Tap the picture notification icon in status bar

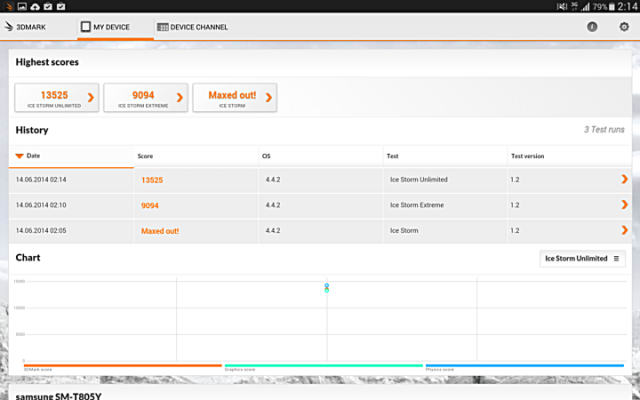tap(22, 6)
